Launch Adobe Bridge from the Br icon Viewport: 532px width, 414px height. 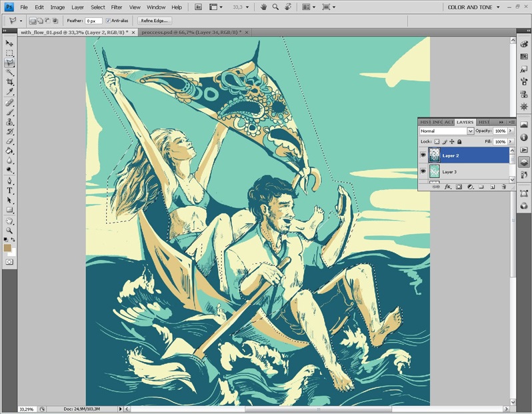(199, 7)
